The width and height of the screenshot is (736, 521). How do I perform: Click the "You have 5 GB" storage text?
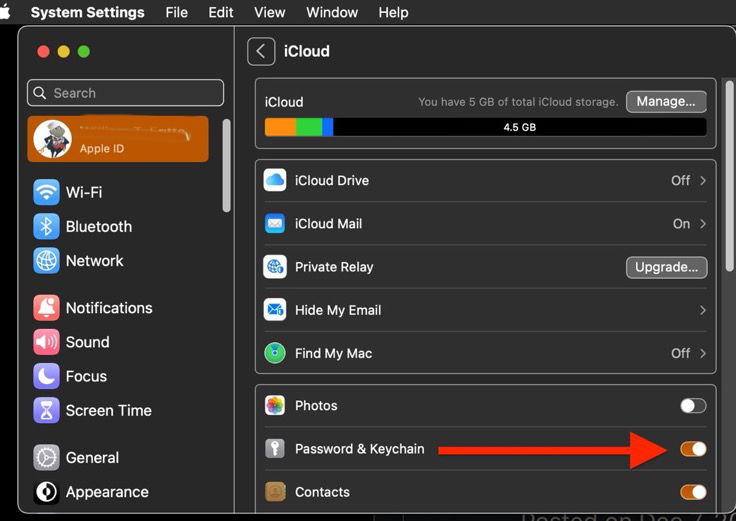[518, 102]
